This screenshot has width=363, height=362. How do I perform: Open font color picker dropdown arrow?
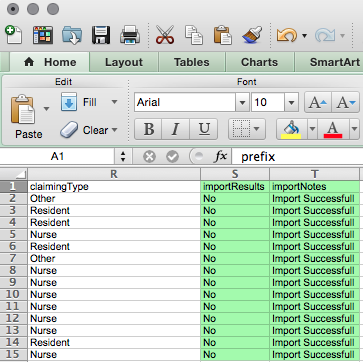coord(354,129)
